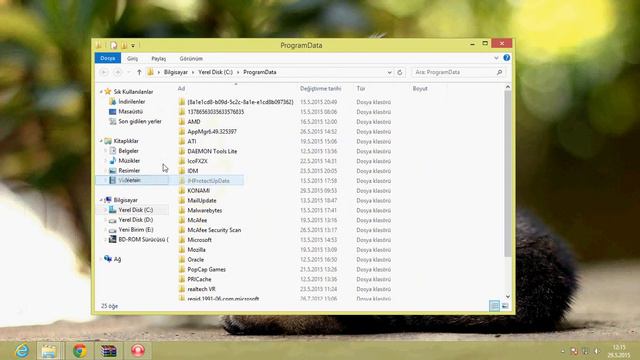Image resolution: width=640 pixels, height=360 pixels.
Task: Select Resimler library
Action: (x=129, y=170)
